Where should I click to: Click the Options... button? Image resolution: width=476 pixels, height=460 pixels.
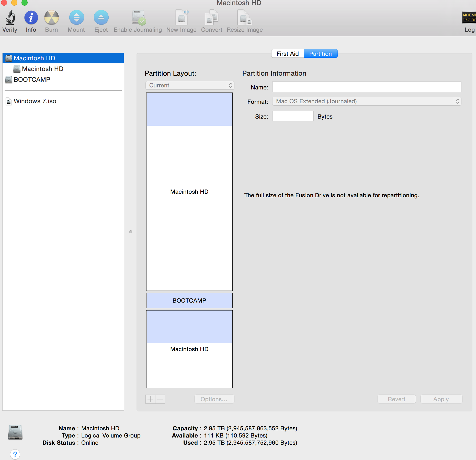click(214, 399)
